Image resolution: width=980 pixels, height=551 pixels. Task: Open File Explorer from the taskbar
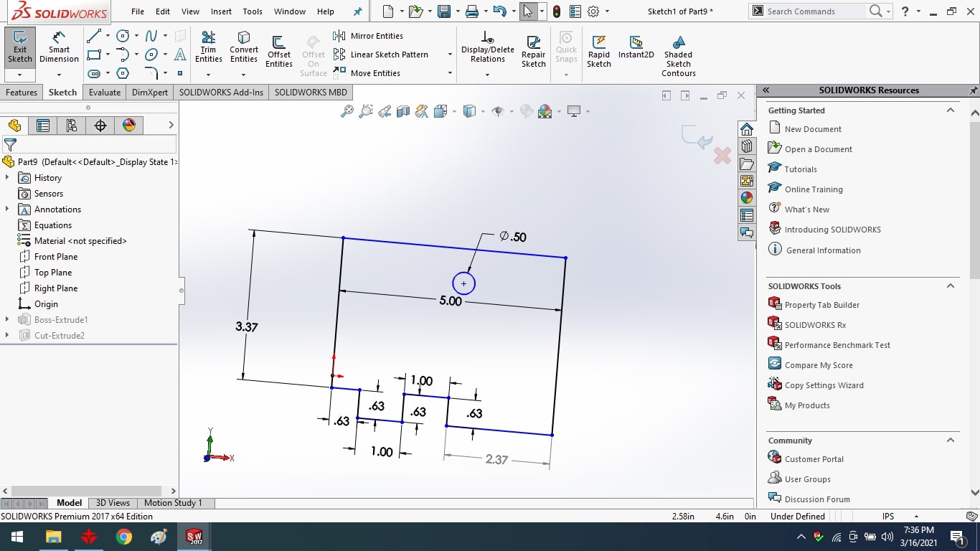(53, 537)
